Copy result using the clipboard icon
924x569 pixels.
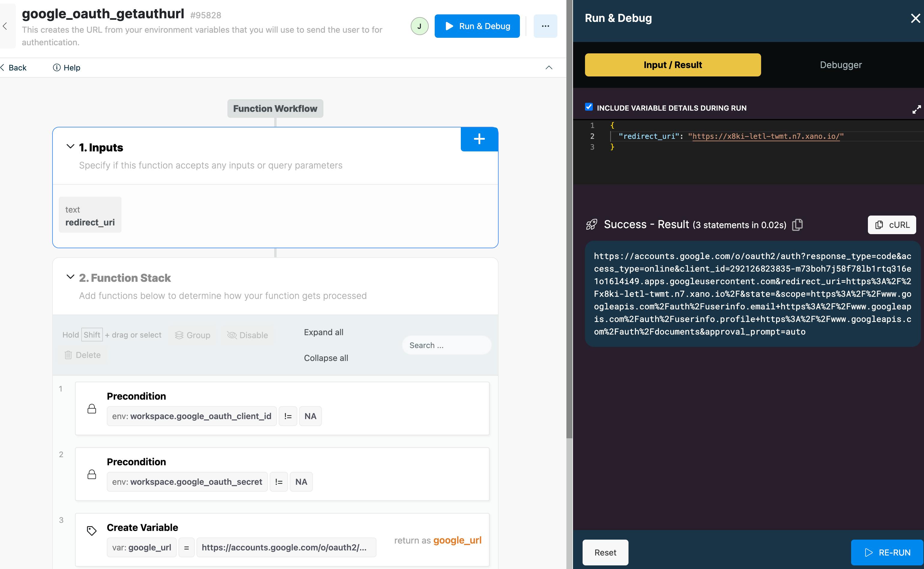797,225
